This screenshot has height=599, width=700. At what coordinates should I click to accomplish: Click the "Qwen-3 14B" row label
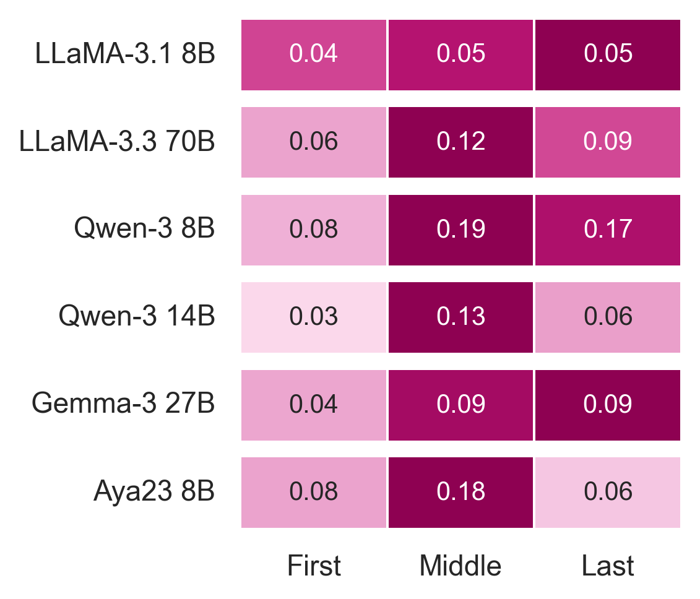(x=137, y=317)
